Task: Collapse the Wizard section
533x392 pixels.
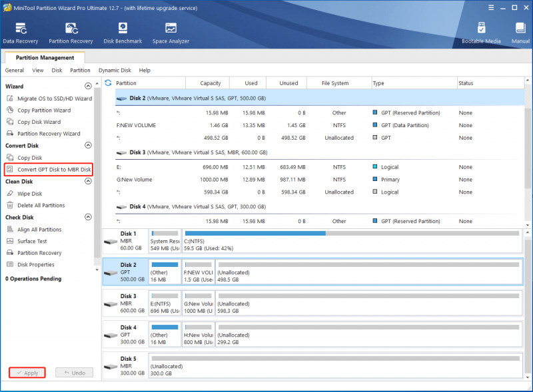Action: (x=88, y=86)
